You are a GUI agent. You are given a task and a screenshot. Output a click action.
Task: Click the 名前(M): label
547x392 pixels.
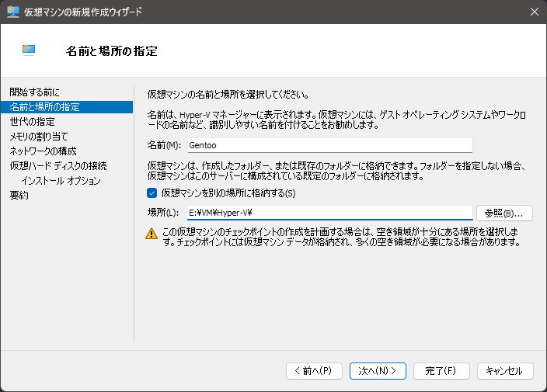coord(164,145)
